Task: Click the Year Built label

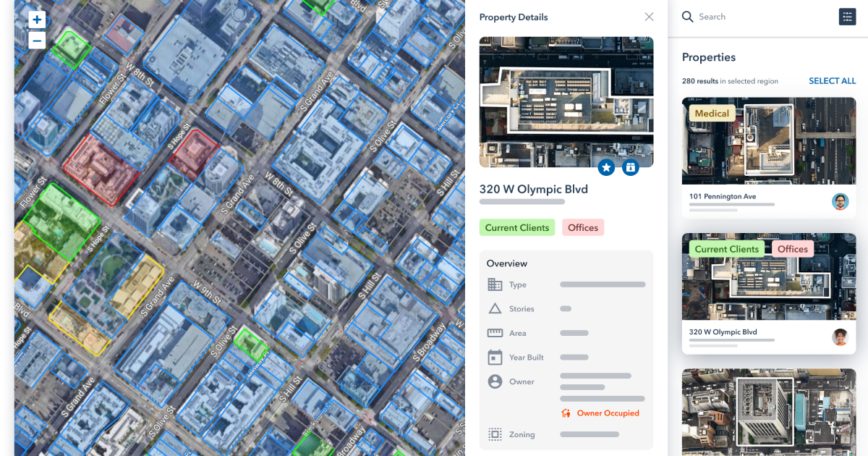Action: tap(527, 358)
